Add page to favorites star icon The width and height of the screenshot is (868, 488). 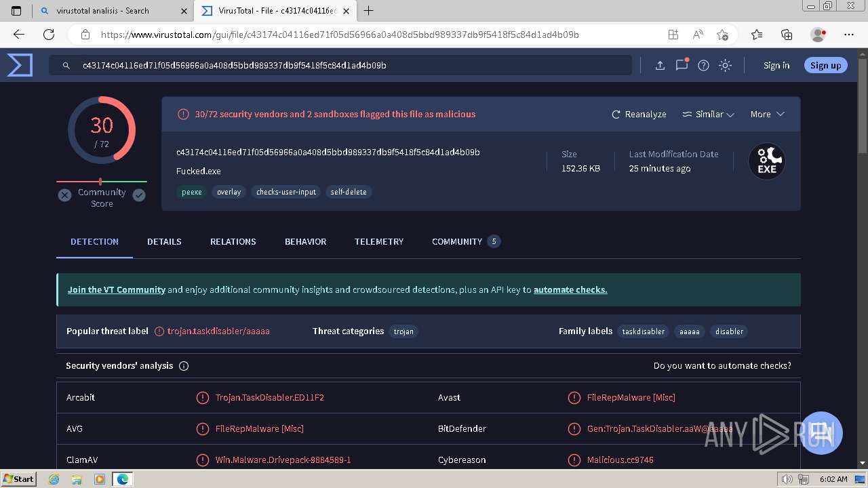tap(722, 35)
